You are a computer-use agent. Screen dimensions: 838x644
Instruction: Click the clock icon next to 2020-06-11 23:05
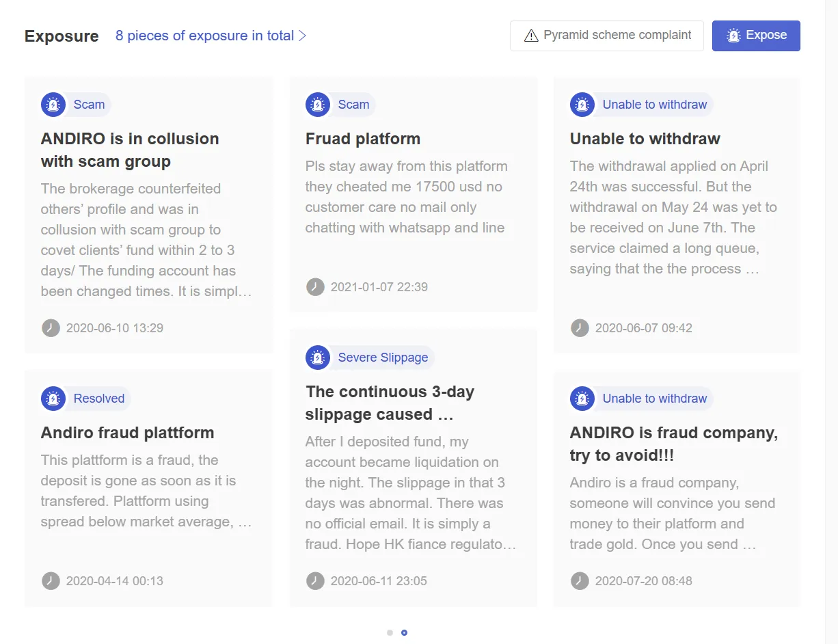pyautogui.click(x=315, y=581)
